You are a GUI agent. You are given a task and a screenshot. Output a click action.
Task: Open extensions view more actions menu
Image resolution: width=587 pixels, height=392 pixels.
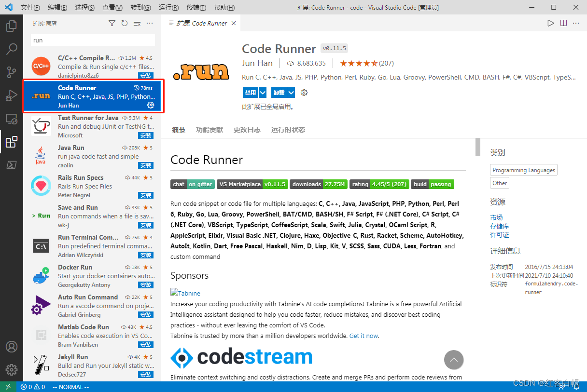(x=150, y=23)
